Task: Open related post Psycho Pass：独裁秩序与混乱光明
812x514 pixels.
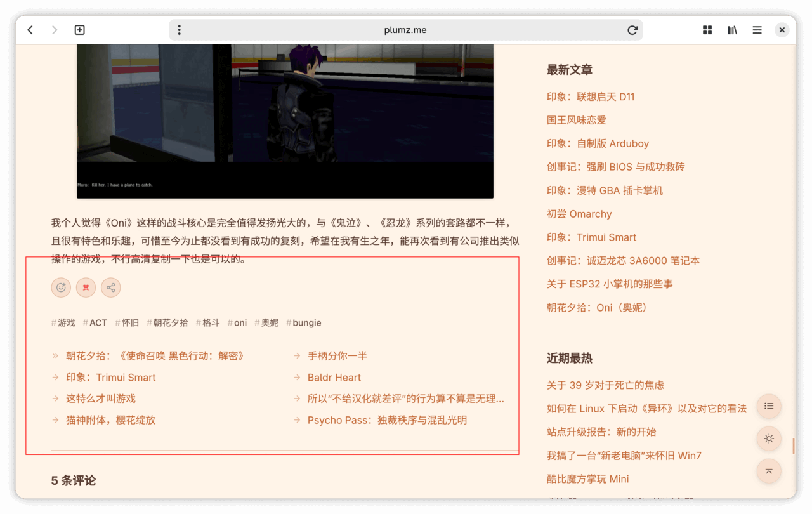Action: tap(387, 420)
